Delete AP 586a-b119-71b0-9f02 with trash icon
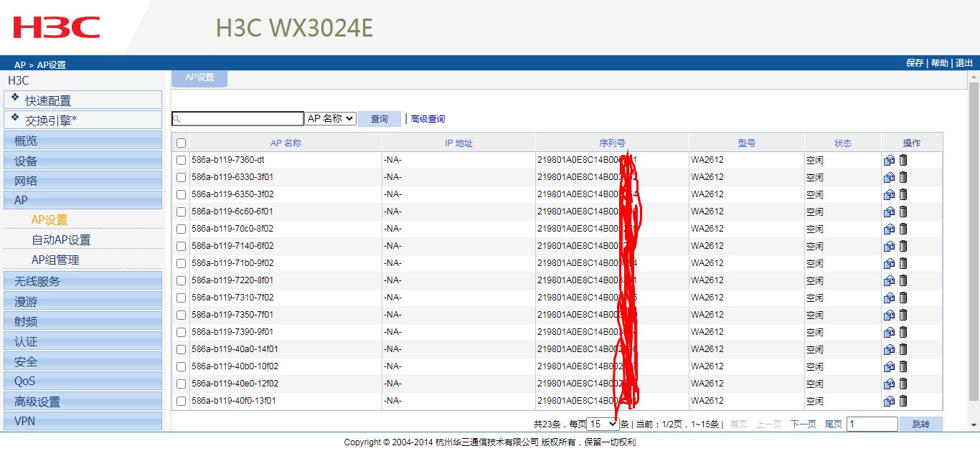The image size is (980, 451). click(x=903, y=263)
